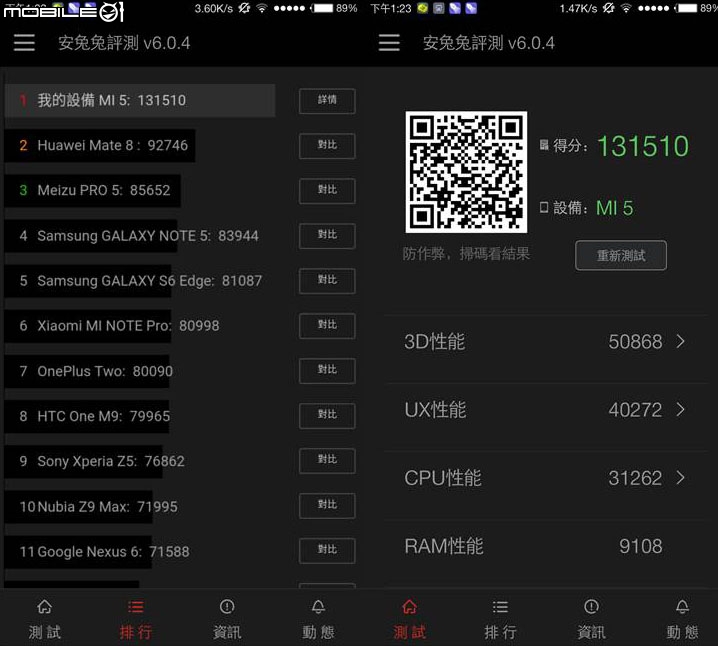This screenshot has height=646, width=718.
Task: Compare with Xiaomi MI NOTE Pro via 對比
Action: point(327,326)
